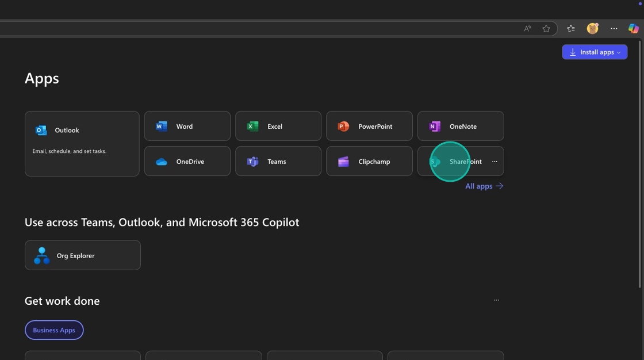Open the browser favorites list

570,29
